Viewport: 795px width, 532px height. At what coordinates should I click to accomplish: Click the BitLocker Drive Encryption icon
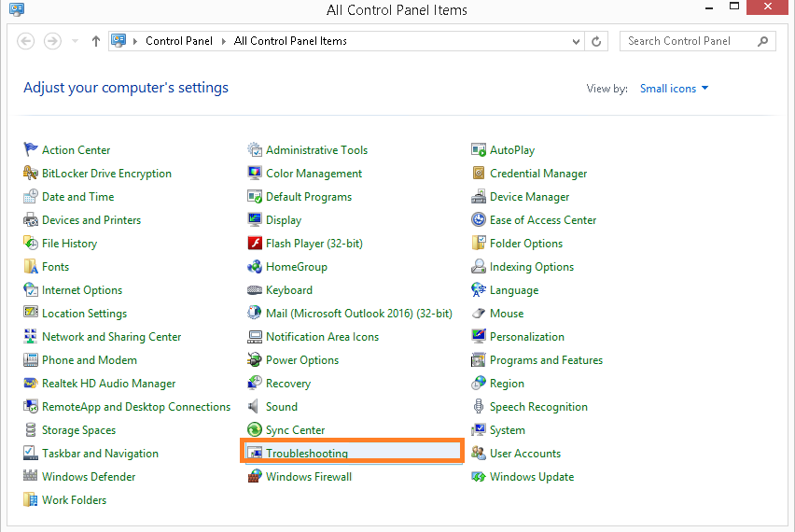coord(31,173)
